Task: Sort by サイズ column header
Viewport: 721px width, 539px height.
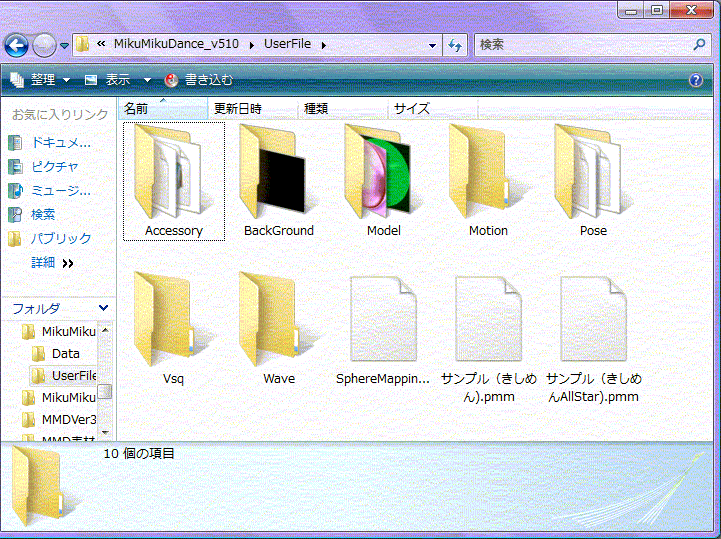Action: click(433, 109)
